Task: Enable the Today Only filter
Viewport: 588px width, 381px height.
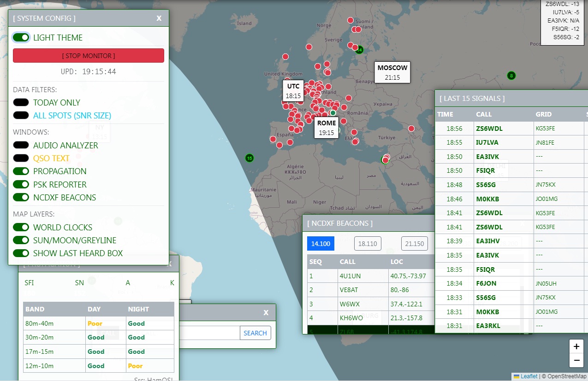Action: [x=21, y=103]
